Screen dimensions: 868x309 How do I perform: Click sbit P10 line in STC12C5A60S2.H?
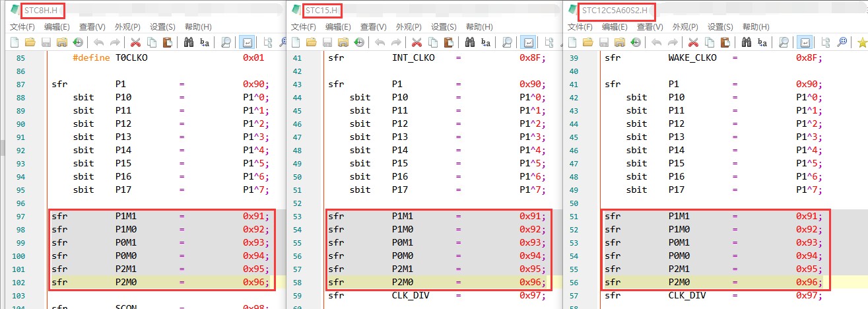coord(725,97)
